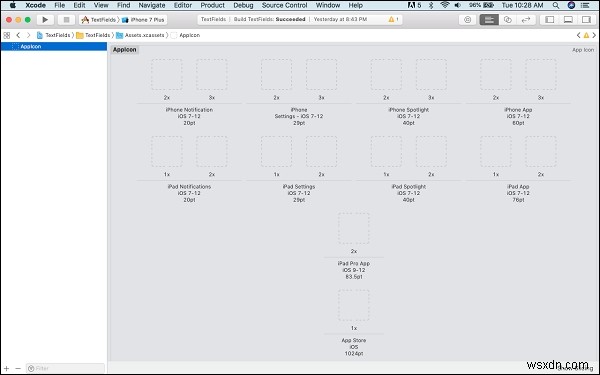Go forward in editor history
This screenshot has height=375, width=600.
[28, 35]
